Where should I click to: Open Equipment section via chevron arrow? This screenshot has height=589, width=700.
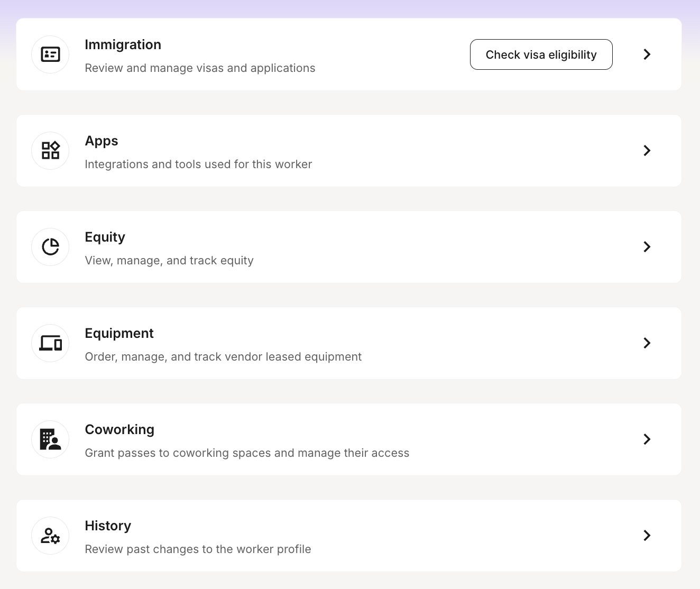(x=647, y=343)
